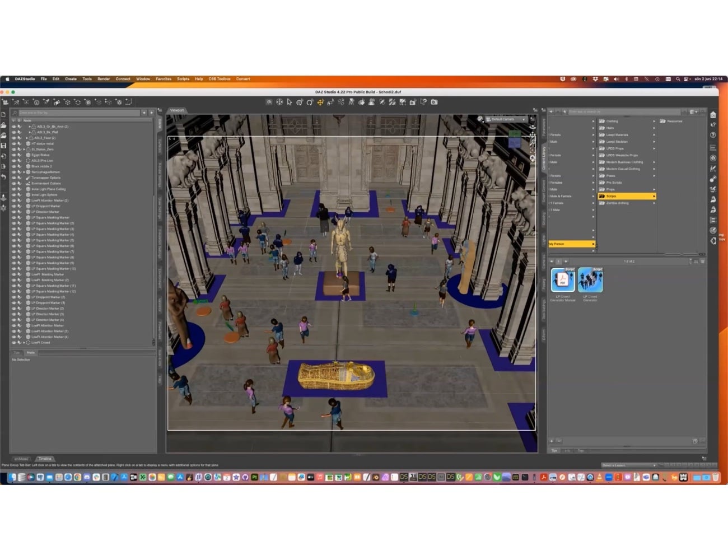The image size is (728, 560).
Task: Open the Render menu
Action: click(104, 79)
